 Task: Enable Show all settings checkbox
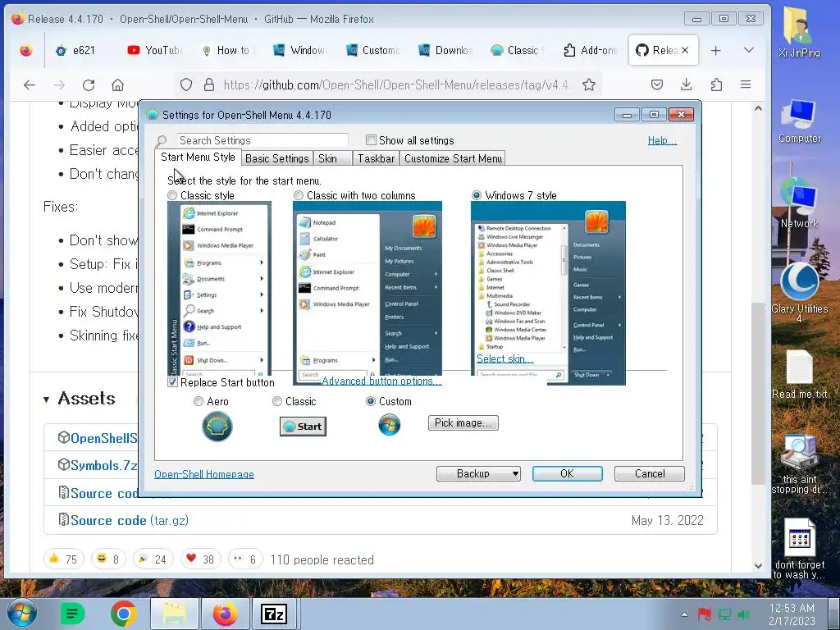[371, 140]
